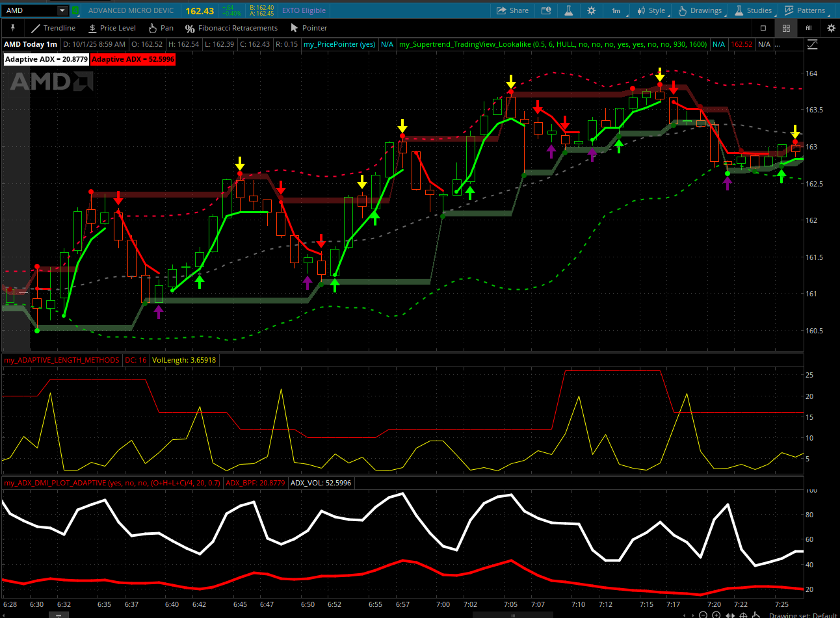This screenshot has height=618, width=840.
Task: Zoom in using the plus magnifier
Action: [x=716, y=615]
